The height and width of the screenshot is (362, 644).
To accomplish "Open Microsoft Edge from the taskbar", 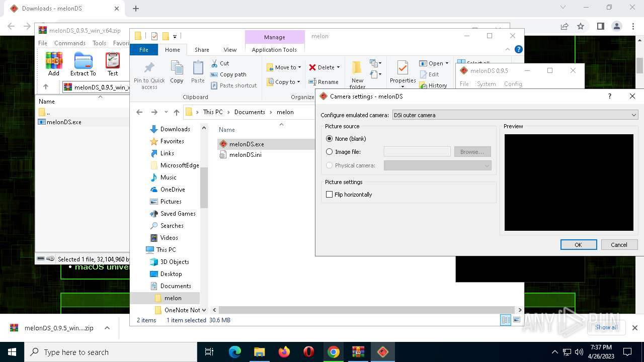I will point(234,352).
